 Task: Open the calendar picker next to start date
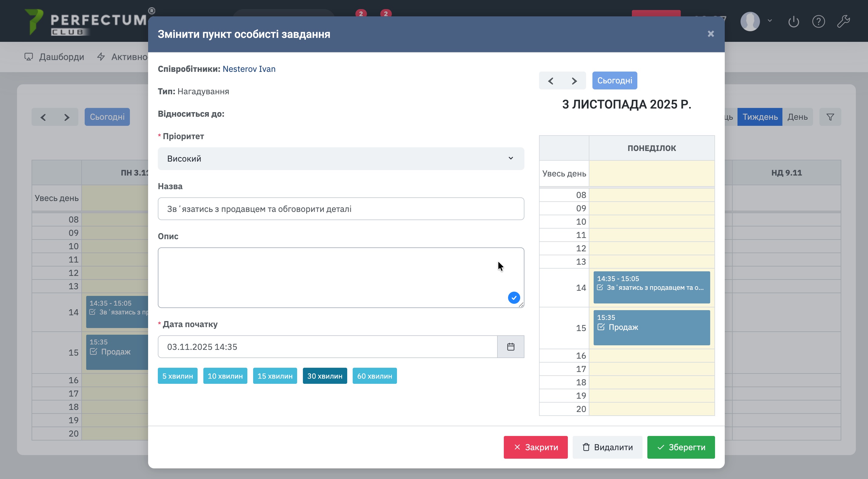coord(510,347)
